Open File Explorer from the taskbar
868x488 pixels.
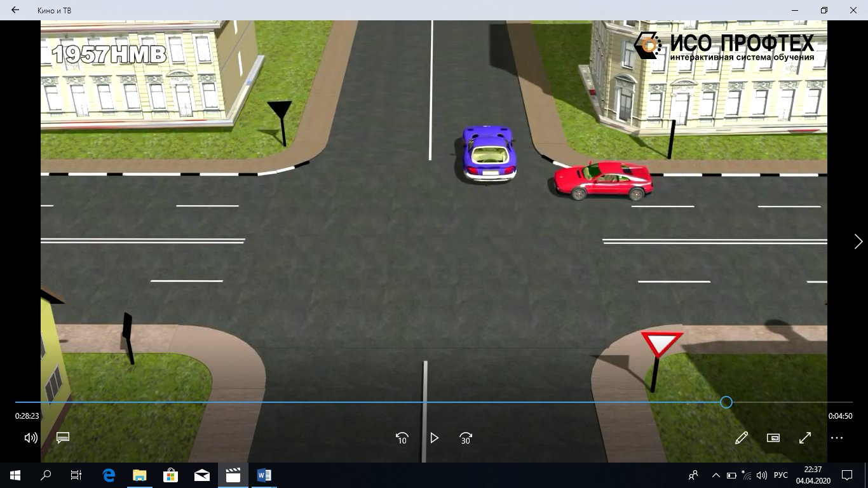tap(140, 475)
